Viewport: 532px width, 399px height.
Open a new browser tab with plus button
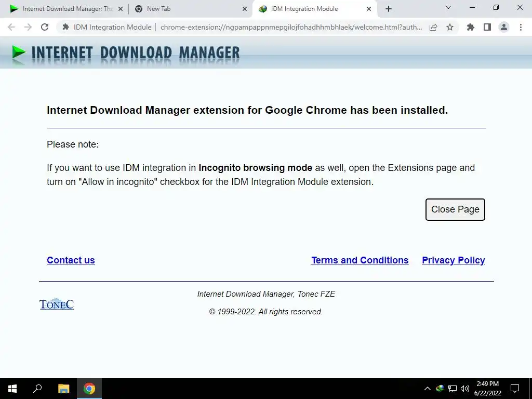pos(389,9)
